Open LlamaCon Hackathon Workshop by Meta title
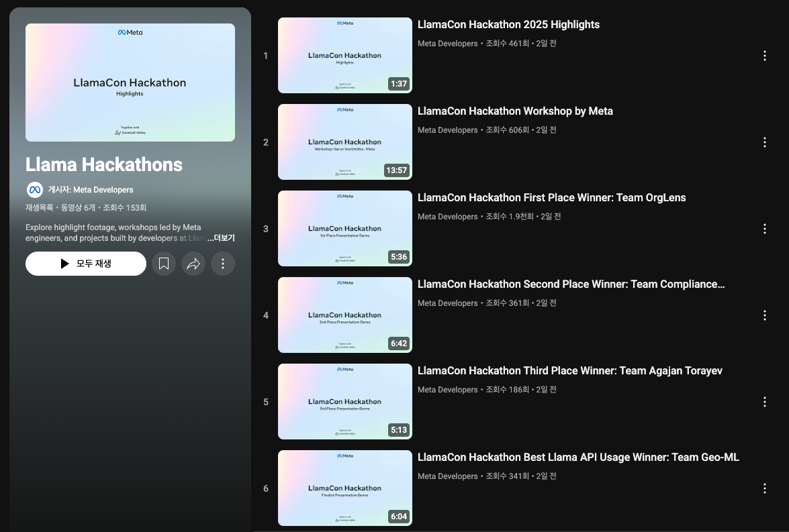 [x=515, y=111]
